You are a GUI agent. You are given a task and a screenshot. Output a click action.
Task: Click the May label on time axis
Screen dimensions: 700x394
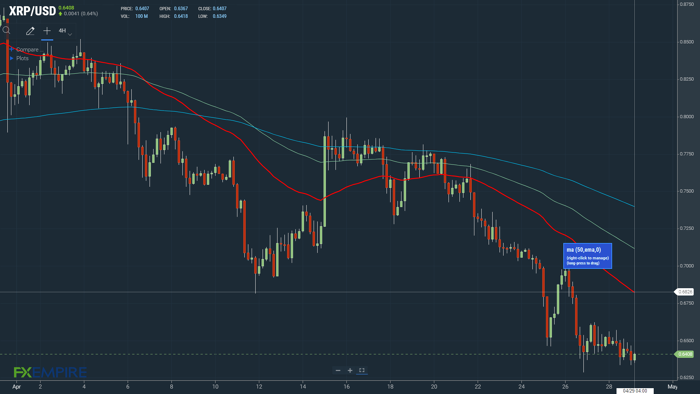[x=672, y=386]
